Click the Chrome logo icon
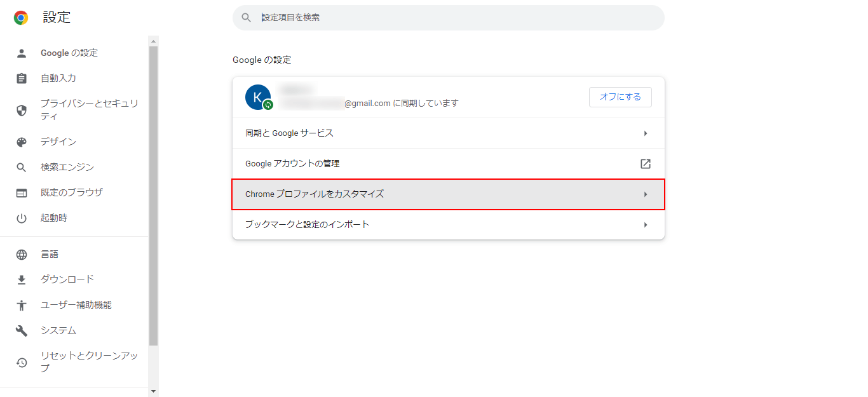This screenshot has width=868, height=397. (21, 18)
